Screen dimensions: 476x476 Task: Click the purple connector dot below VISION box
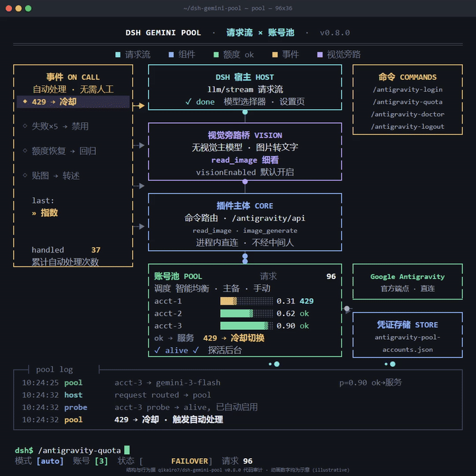click(245, 182)
